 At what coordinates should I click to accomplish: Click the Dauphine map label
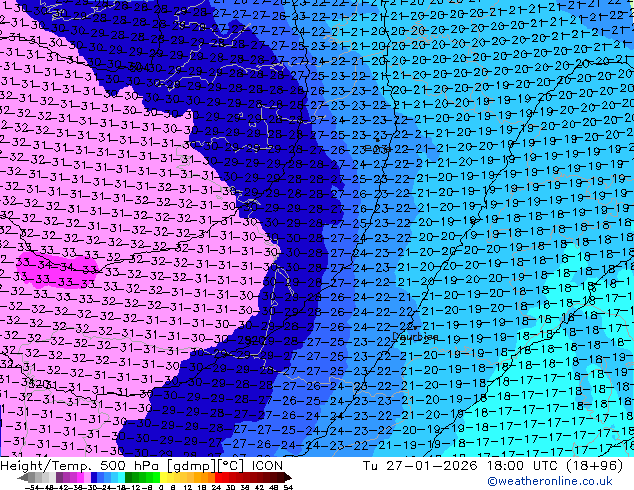pyautogui.click(x=415, y=336)
